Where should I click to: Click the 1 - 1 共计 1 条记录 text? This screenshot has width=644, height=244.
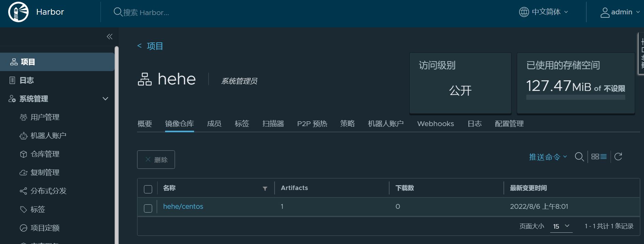click(609, 226)
